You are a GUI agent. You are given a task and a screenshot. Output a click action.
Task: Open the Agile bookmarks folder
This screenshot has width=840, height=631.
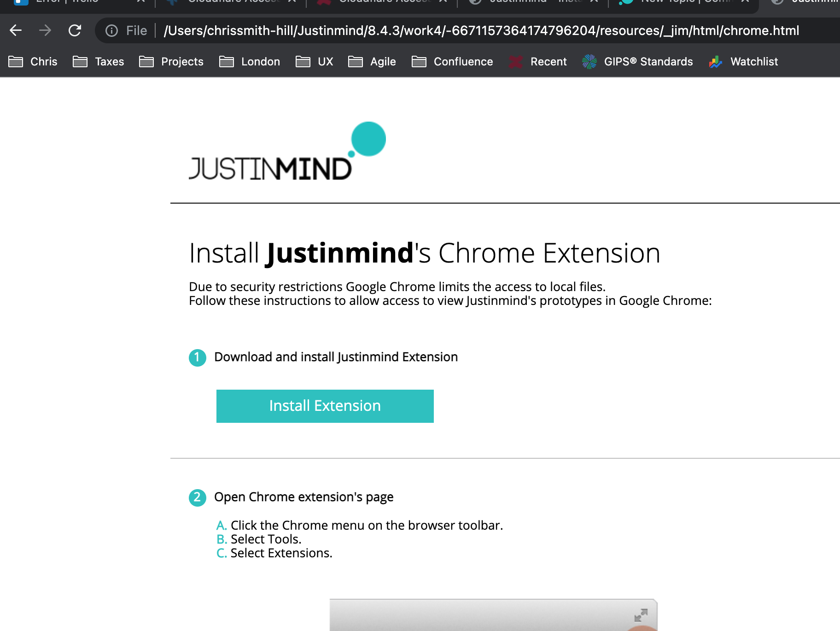[372, 62]
